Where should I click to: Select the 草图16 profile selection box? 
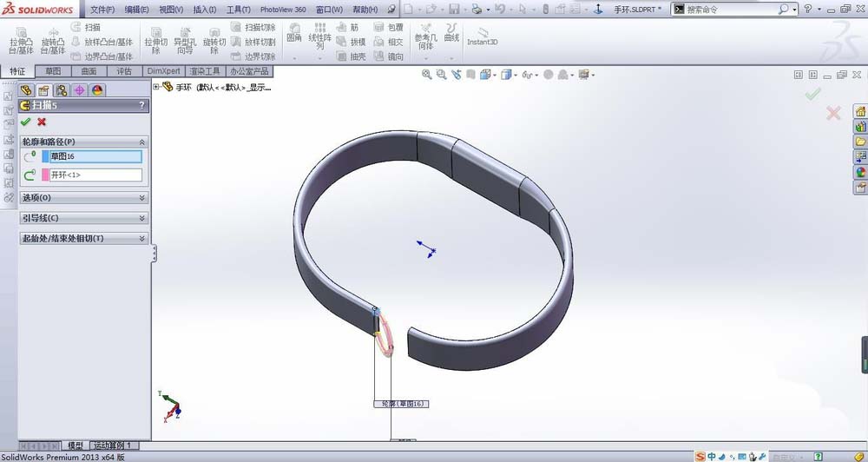pyautogui.click(x=95, y=156)
